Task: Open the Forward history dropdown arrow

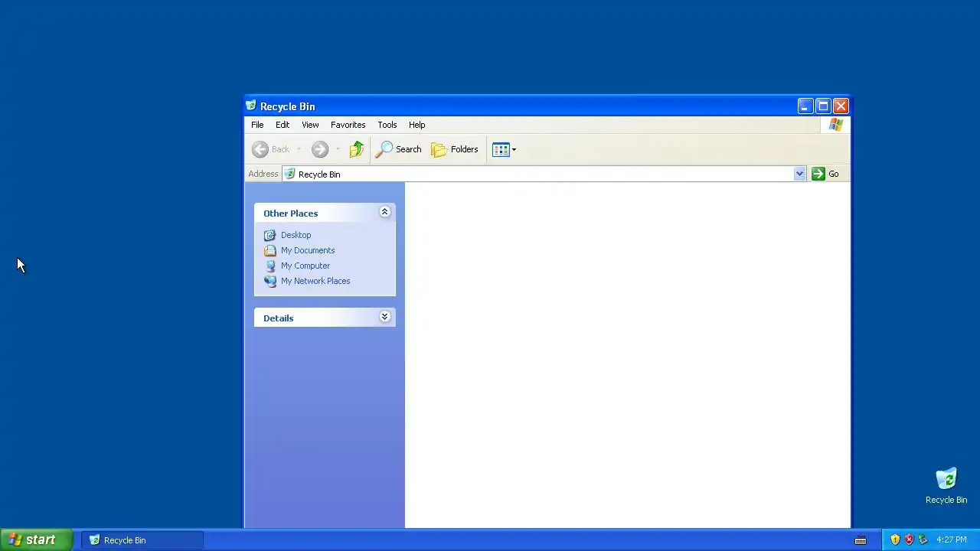Action: click(x=338, y=149)
